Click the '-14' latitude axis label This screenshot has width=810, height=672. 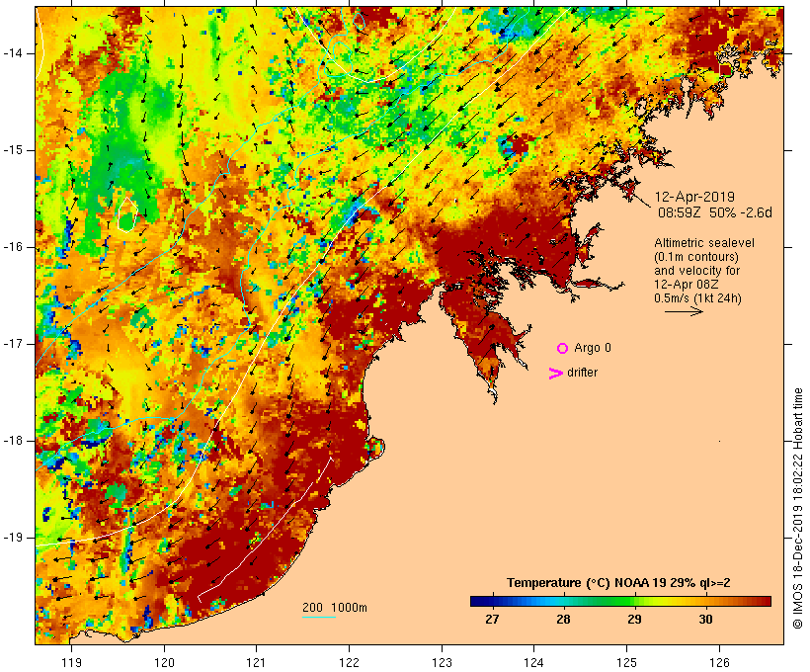(13, 53)
